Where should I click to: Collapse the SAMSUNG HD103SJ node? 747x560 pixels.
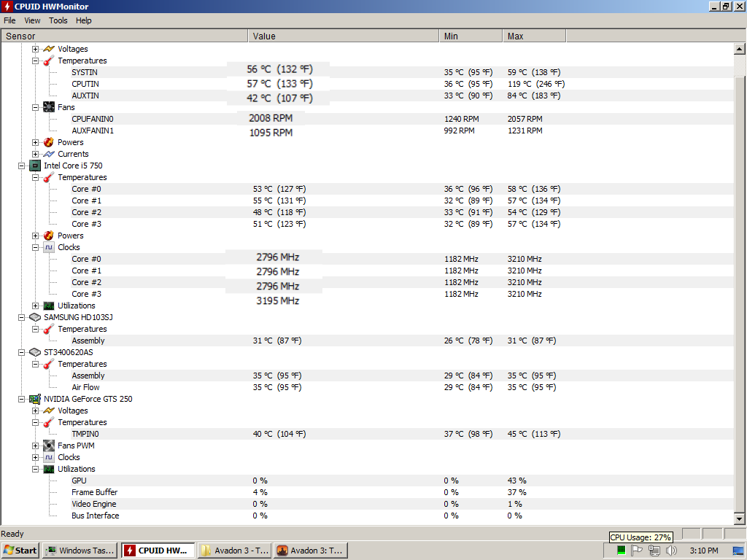(x=21, y=317)
